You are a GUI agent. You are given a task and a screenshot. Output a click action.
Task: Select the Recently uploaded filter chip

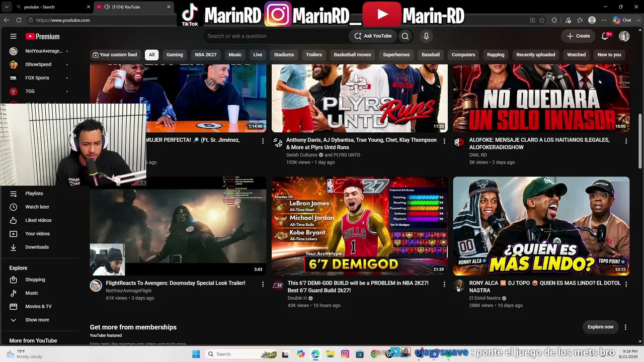coord(536,55)
